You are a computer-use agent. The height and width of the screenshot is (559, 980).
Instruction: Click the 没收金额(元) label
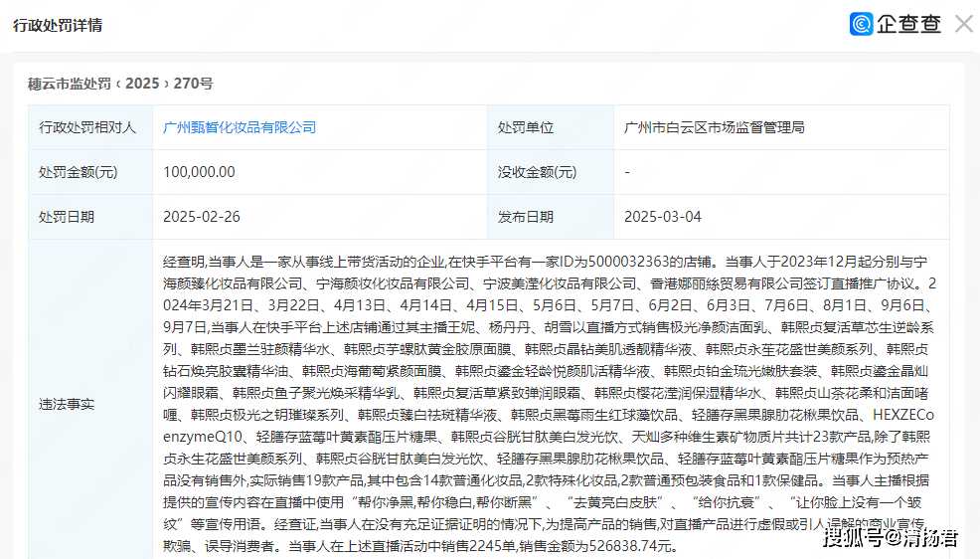coord(537,173)
